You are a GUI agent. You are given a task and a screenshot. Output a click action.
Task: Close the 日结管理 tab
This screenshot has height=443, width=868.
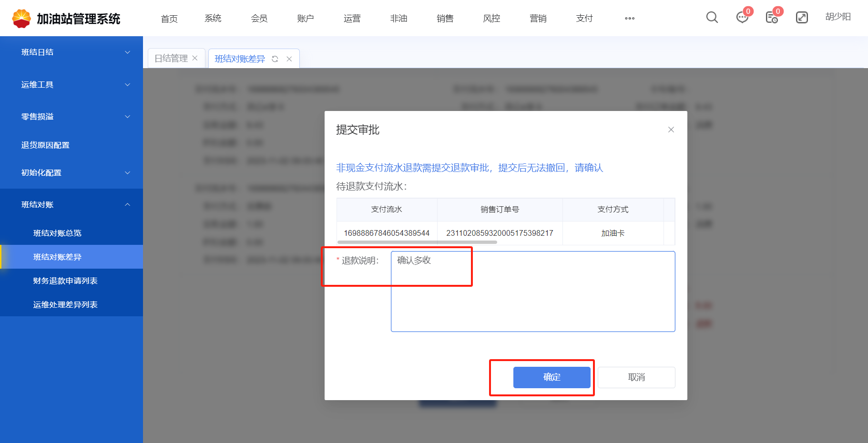coord(195,58)
